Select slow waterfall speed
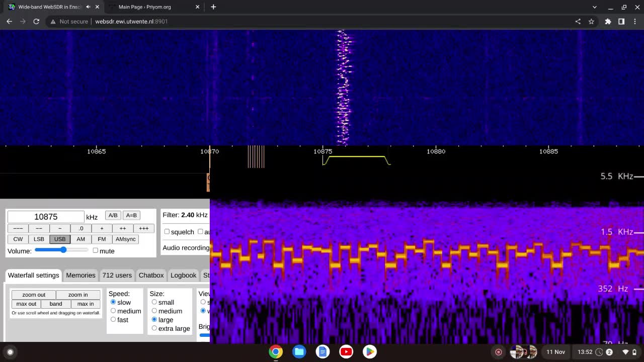The width and height of the screenshot is (644, 362). point(113,302)
